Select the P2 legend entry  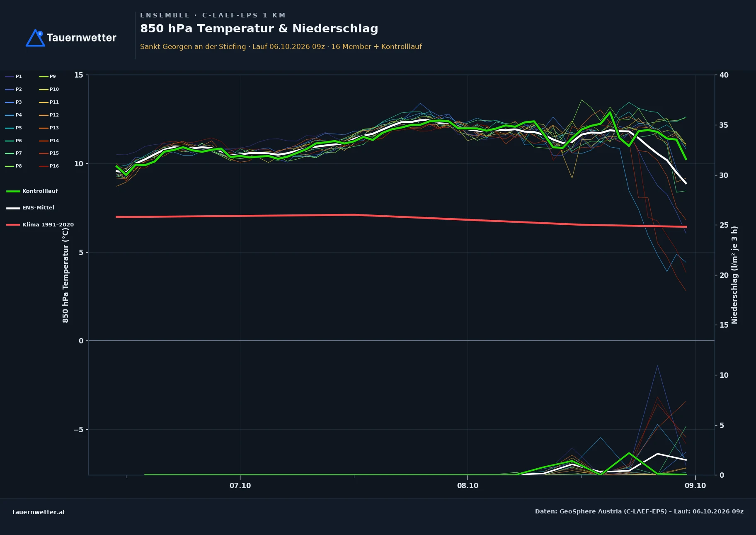pos(14,89)
